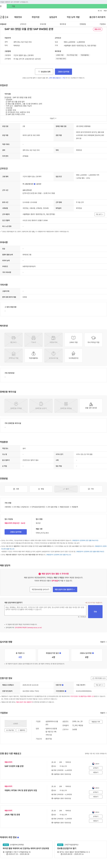The height and width of the screenshot is (868, 107).
Task: Click the top 고용24 입사지원 button
Action: coord(63,71)
